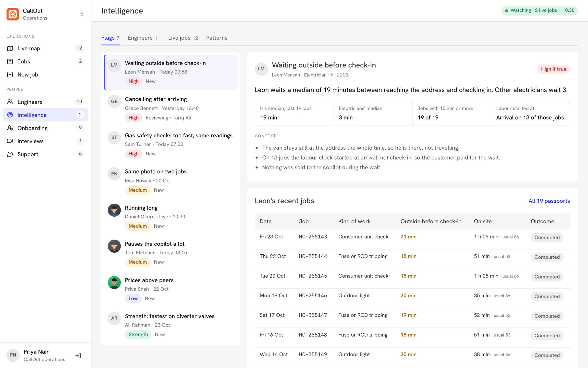Viewport: 588px width, 368px height.
Task: Log out using the arrow icon beside Priya Nair
Action: click(x=78, y=355)
